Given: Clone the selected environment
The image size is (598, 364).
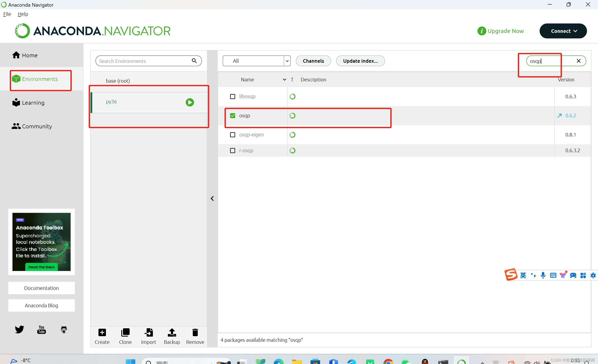Looking at the screenshot, I should 125,336.
